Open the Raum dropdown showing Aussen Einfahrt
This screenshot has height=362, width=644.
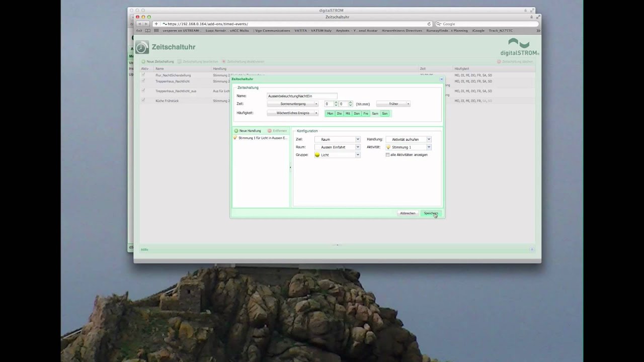tap(338, 147)
